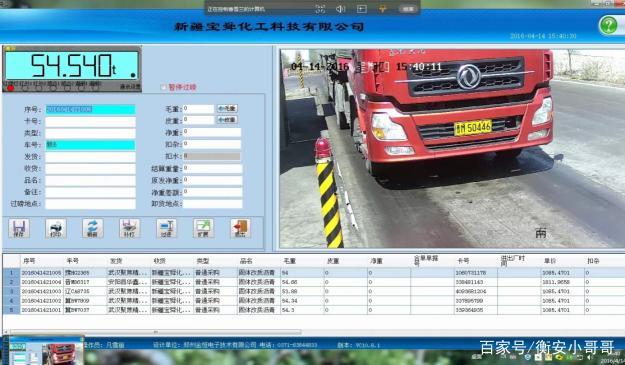625x365 pixels.
Task: Click the truck camera video feed
Action: tap(452, 148)
